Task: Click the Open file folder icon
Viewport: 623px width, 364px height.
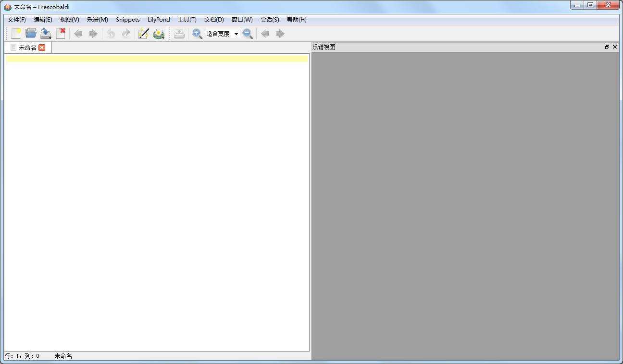Action: pyautogui.click(x=31, y=34)
